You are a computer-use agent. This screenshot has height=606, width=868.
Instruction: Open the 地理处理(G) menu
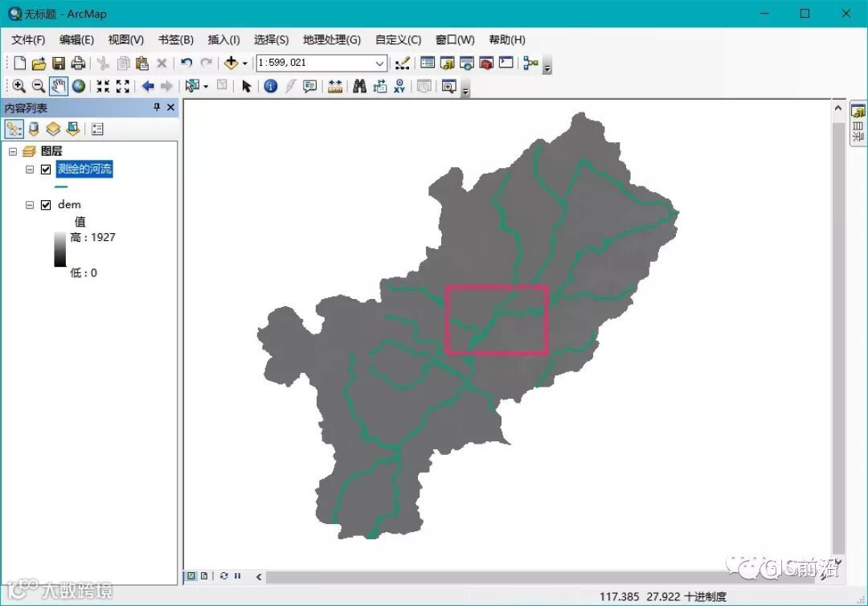tap(332, 40)
